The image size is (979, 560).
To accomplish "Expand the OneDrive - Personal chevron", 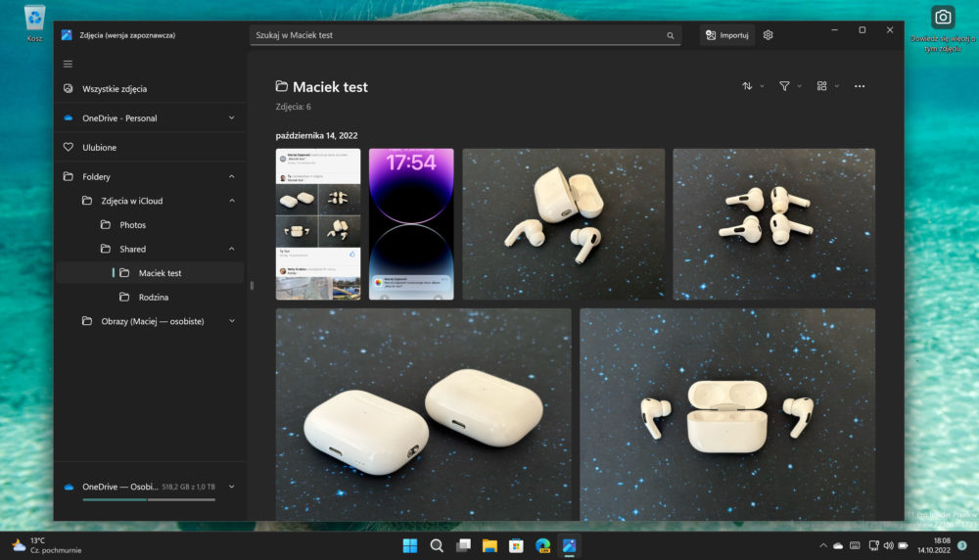I will 232,118.
